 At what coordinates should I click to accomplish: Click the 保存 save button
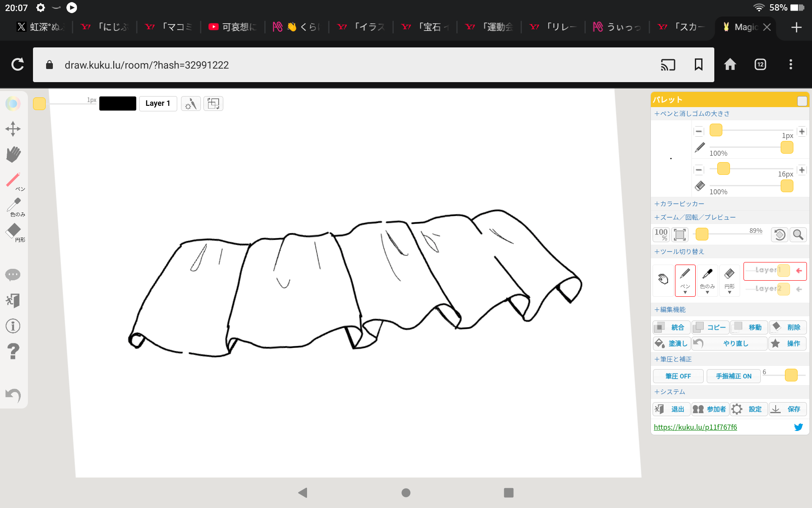[787, 409]
